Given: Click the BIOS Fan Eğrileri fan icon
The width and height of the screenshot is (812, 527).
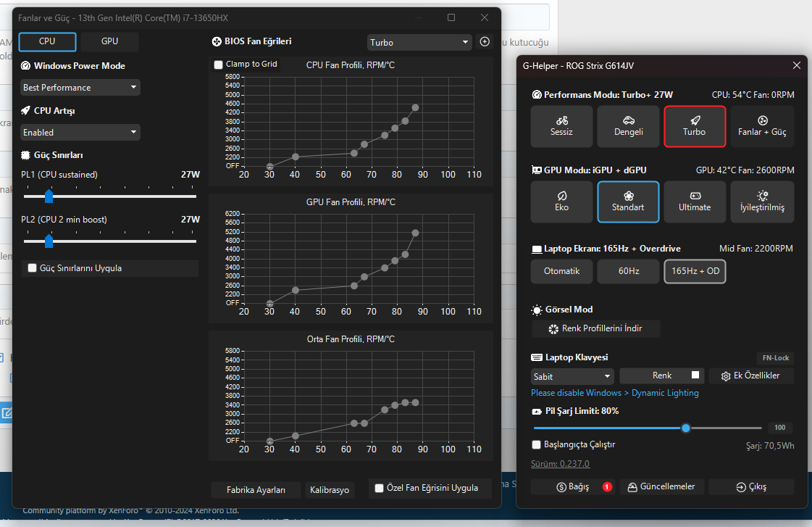Looking at the screenshot, I should coord(217,41).
